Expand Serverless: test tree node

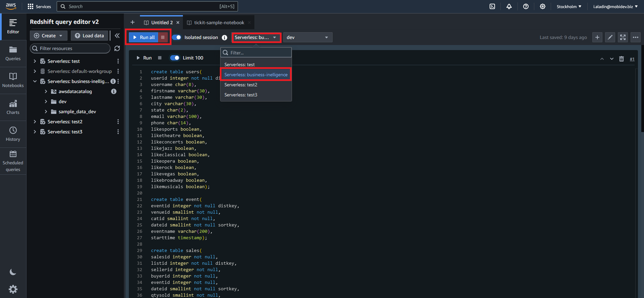(35, 61)
